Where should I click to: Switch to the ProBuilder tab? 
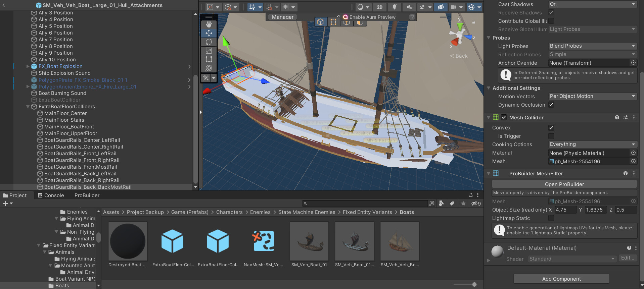[87, 195]
